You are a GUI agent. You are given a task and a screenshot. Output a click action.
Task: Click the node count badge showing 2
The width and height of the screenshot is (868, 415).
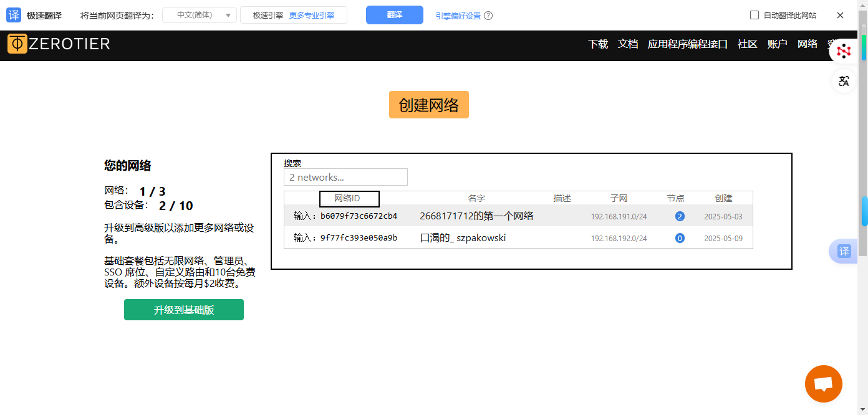[680, 216]
